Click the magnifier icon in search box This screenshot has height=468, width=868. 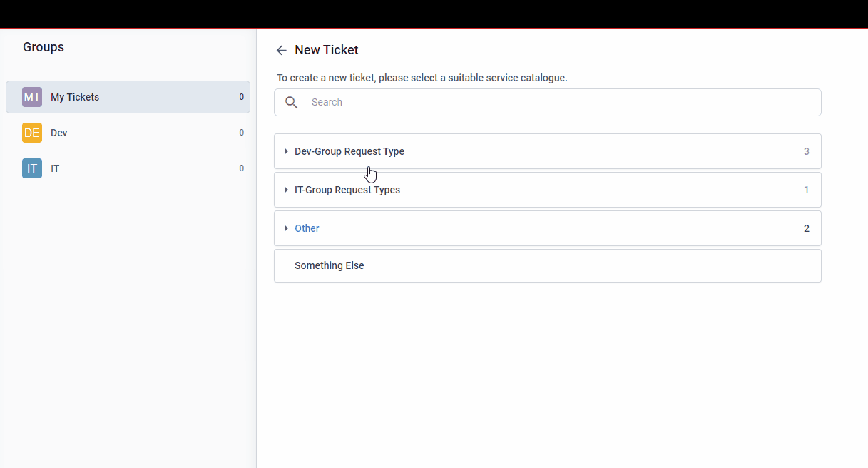coord(291,102)
